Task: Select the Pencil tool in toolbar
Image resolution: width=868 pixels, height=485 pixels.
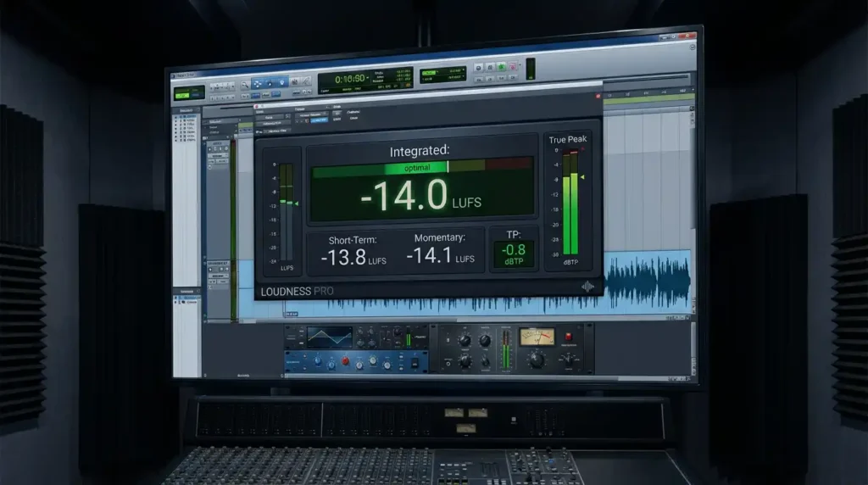Action: [305, 81]
